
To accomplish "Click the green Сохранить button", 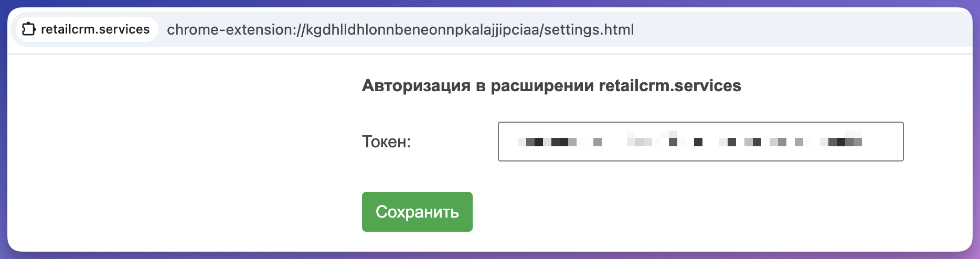I will pos(417,212).
